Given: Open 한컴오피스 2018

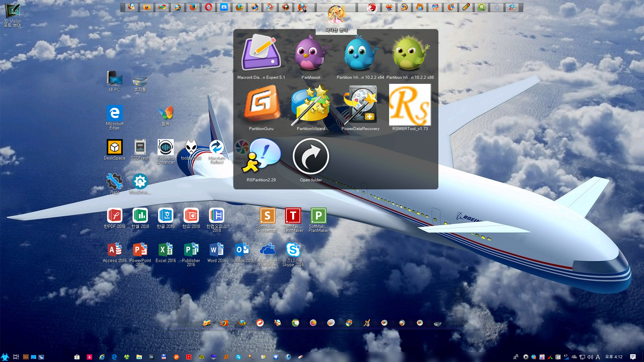Looking at the screenshot, I should click(x=216, y=220).
